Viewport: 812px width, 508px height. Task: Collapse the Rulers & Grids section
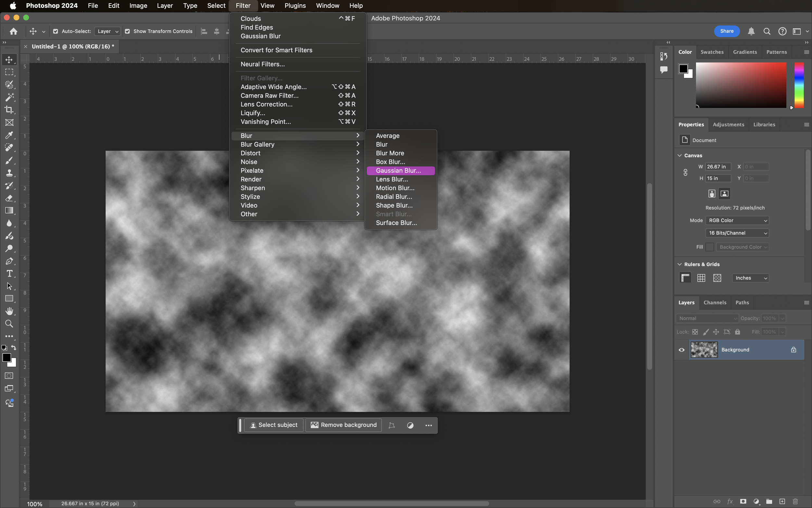(x=680, y=265)
